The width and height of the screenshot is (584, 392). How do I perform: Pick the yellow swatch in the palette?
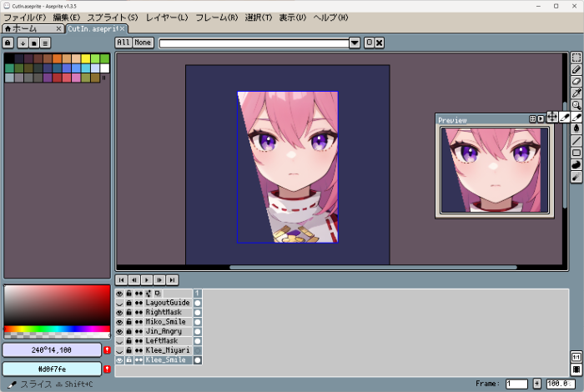click(85, 58)
